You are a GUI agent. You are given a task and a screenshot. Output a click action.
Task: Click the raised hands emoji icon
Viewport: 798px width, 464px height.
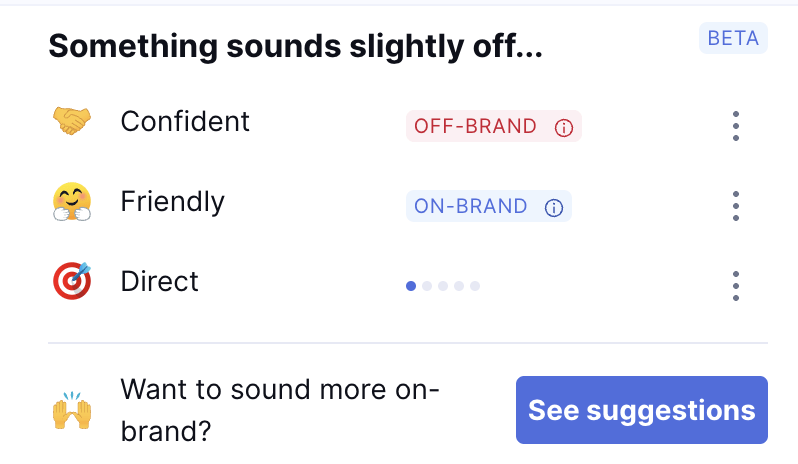pyautogui.click(x=72, y=410)
